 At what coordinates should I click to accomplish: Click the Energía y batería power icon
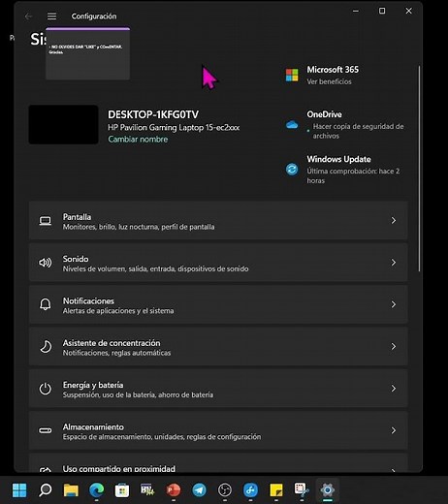[x=46, y=389]
